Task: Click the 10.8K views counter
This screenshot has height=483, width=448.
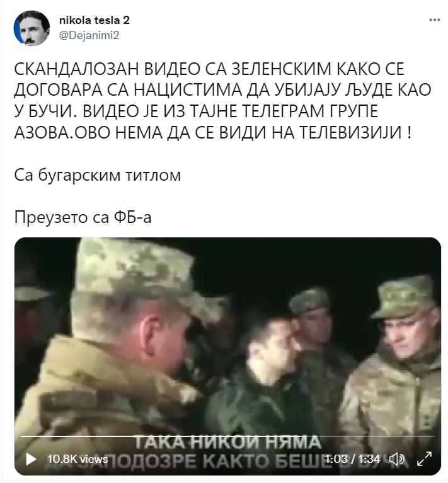Action: 78,459
